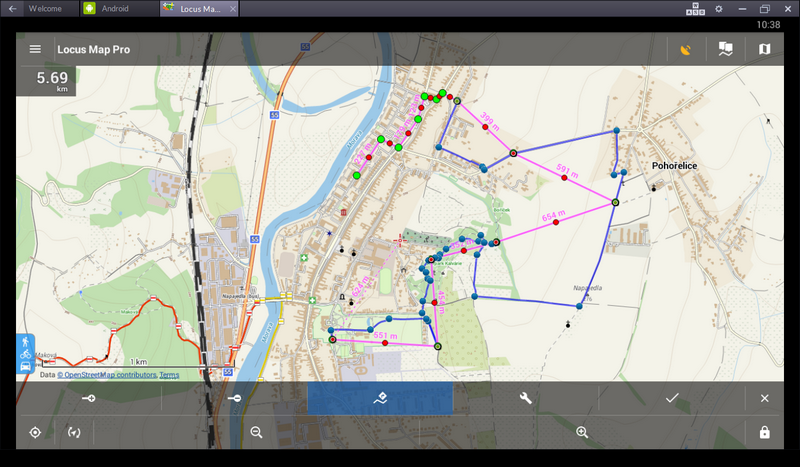Image resolution: width=800 pixels, height=467 pixels.
Task: Center map on current GPS position
Action: click(35, 432)
